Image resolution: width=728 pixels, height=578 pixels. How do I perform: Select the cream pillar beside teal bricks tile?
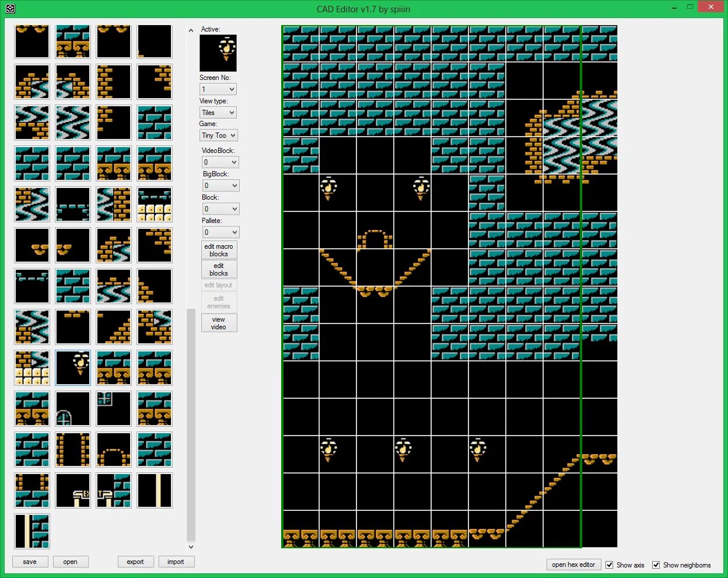coord(32,531)
